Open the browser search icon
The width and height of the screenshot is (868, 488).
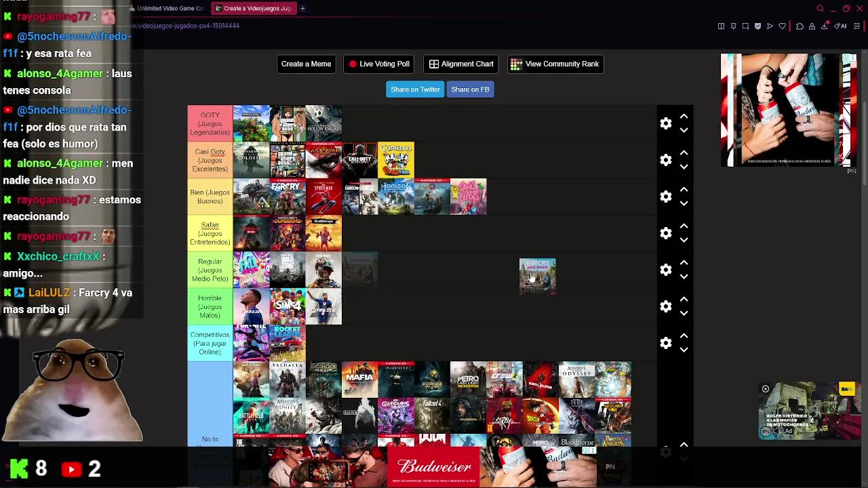pos(820,8)
